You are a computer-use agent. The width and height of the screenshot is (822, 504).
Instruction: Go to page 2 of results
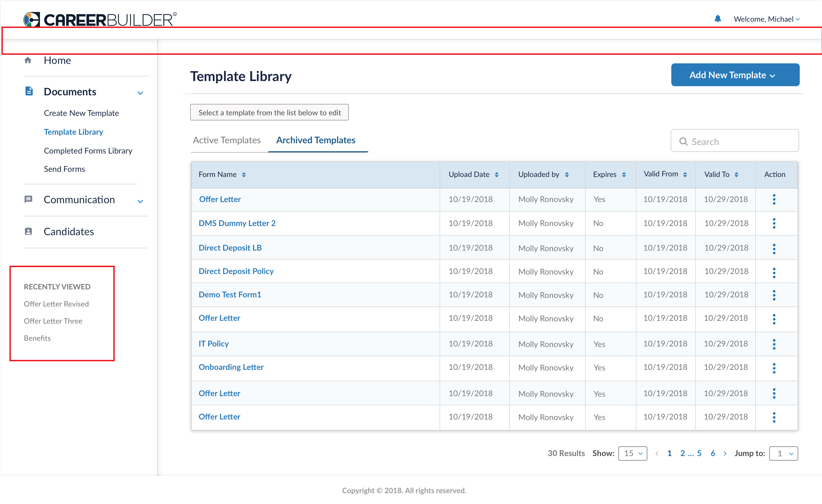pyautogui.click(x=682, y=453)
